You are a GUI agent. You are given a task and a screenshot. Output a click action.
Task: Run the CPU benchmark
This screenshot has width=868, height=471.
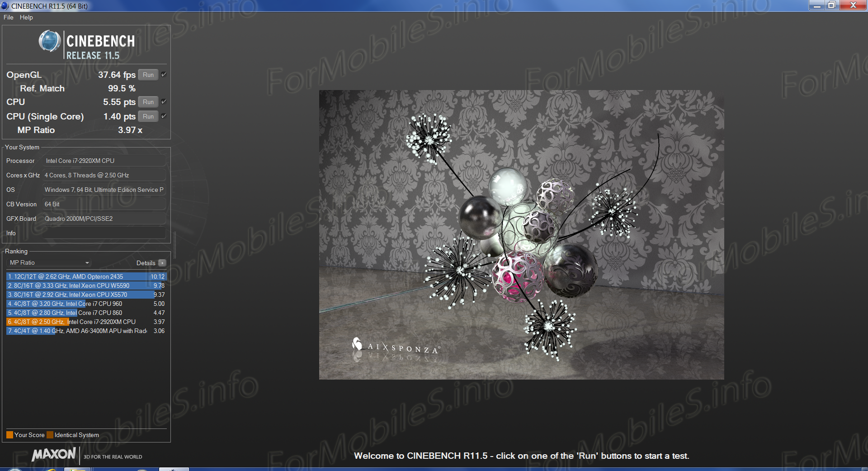pyautogui.click(x=148, y=102)
